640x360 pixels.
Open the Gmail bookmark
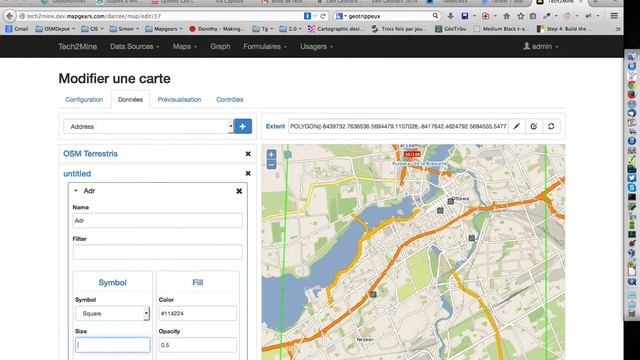click(17, 29)
